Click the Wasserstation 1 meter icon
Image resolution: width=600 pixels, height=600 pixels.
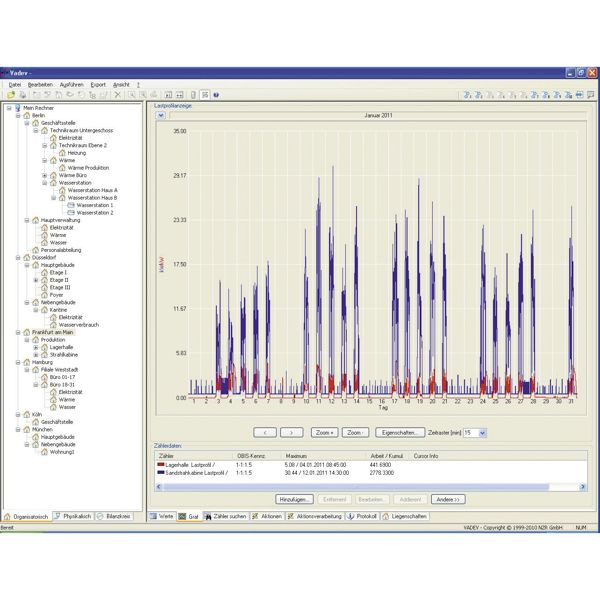coord(71,205)
